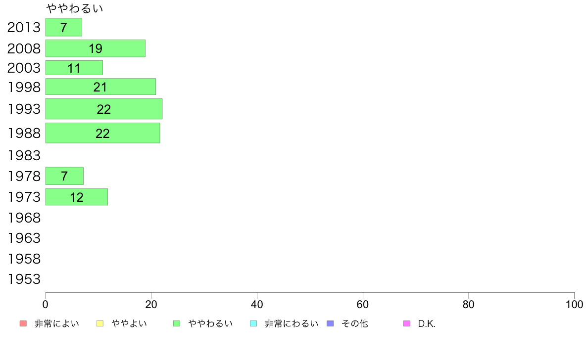The image size is (588, 364).
Task: Select the 1993 bar showing 22
Action: [x=104, y=109]
